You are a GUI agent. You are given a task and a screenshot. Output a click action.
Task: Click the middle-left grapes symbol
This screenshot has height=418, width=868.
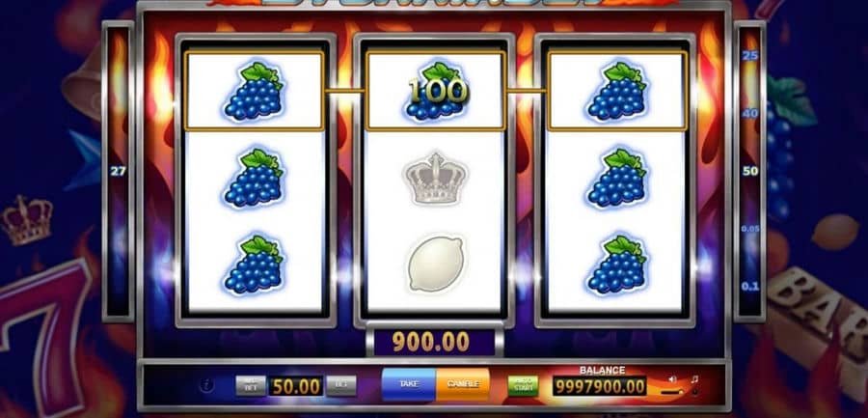pyautogui.click(x=254, y=178)
